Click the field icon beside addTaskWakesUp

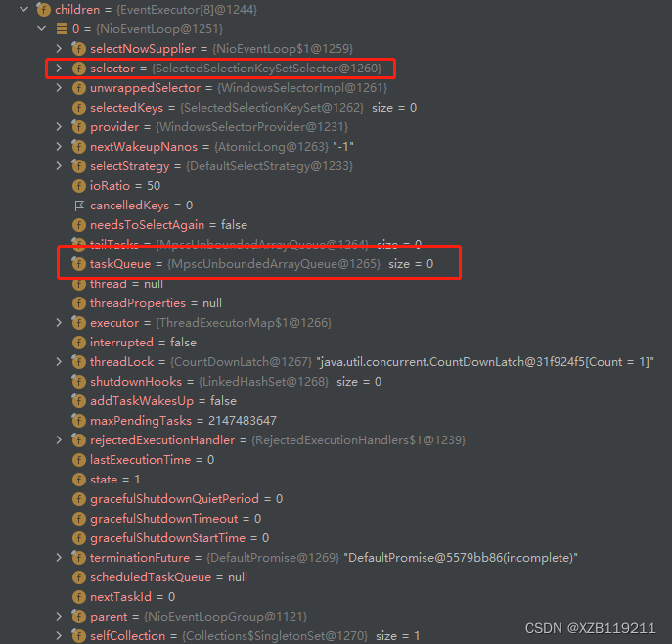79,401
